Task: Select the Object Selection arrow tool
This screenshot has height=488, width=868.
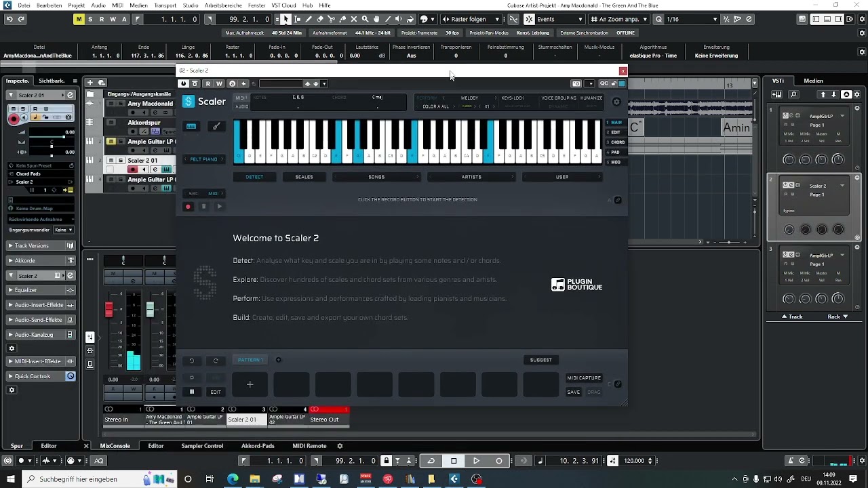Action: point(285,19)
